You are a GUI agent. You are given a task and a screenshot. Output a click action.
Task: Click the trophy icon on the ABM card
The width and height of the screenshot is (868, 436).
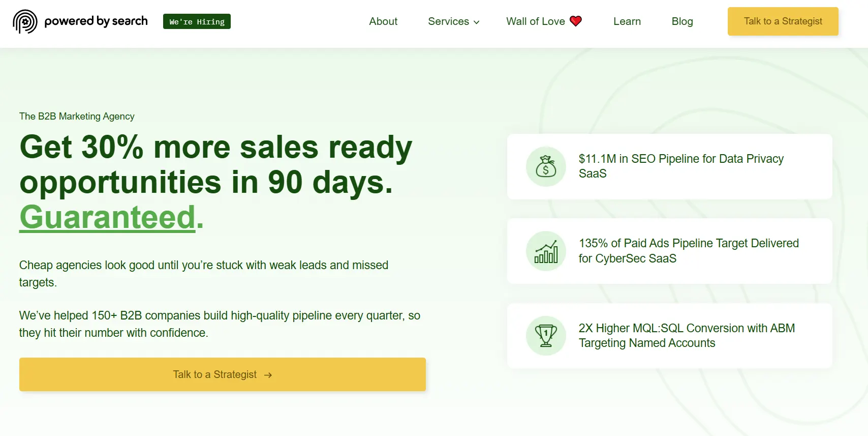[546, 336]
